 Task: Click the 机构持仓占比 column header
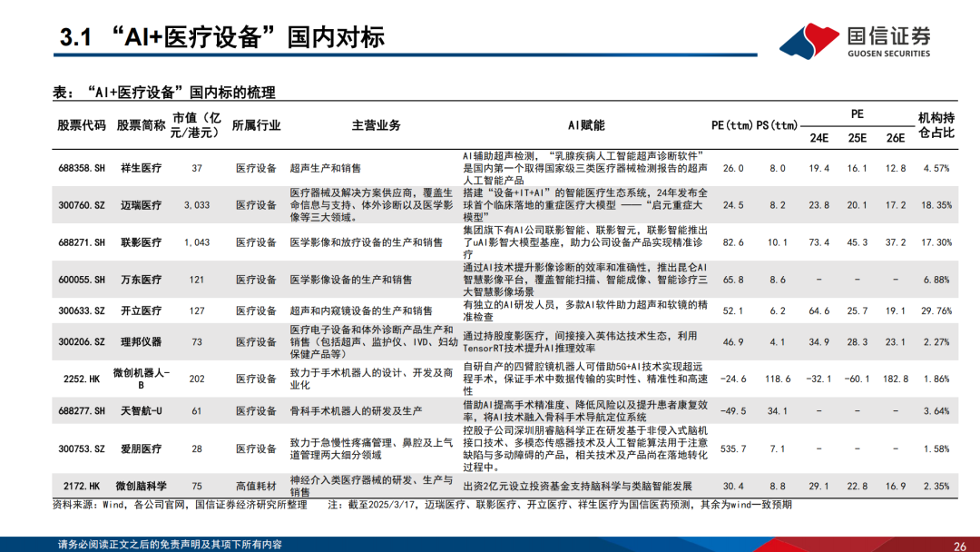pos(936,125)
